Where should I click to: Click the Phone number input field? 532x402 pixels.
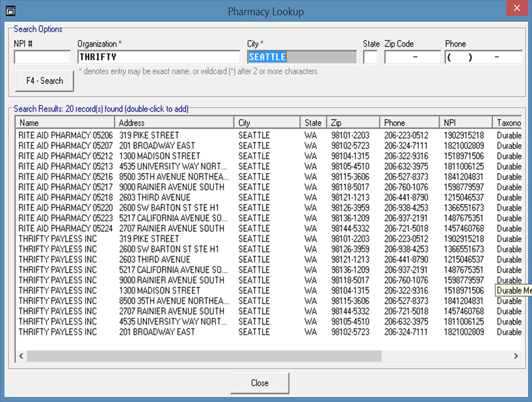[x=484, y=57]
